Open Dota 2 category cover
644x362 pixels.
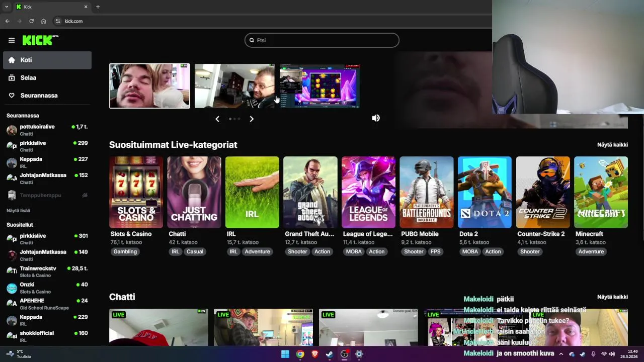485,192
